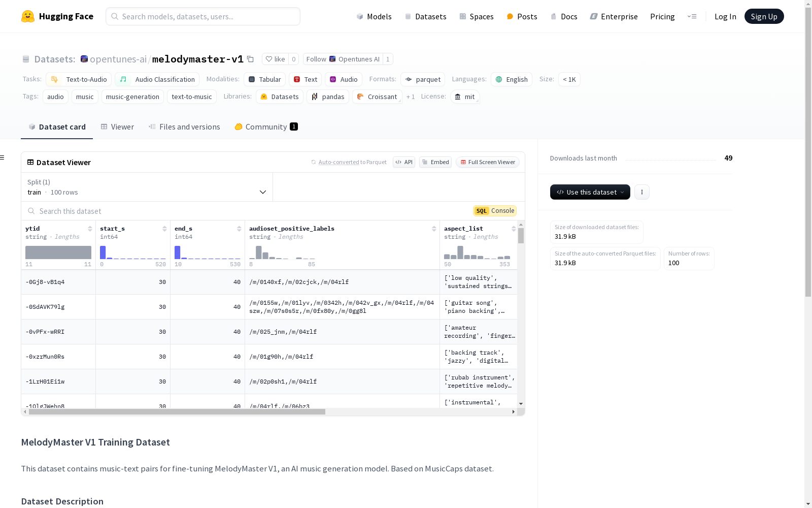Viewport: 812px width, 508px height.
Task: Filter by Audio modality tag
Action: [344, 79]
